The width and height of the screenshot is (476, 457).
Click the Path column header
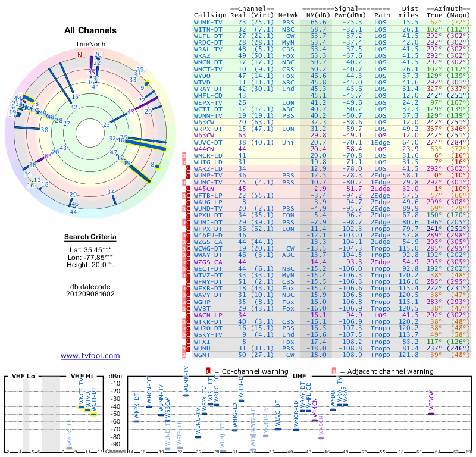click(x=382, y=15)
